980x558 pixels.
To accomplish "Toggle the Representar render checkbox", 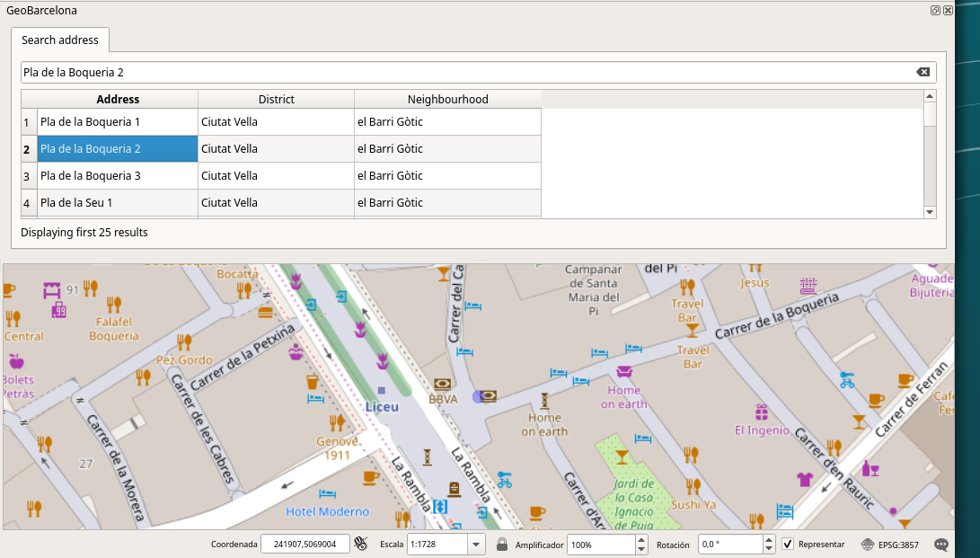I will [788, 544].
